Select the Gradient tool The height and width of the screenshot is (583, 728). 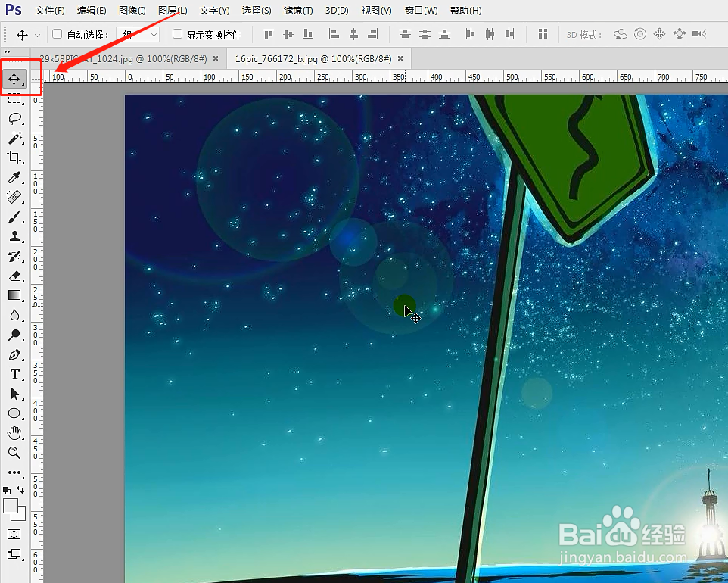coord(14,295)
